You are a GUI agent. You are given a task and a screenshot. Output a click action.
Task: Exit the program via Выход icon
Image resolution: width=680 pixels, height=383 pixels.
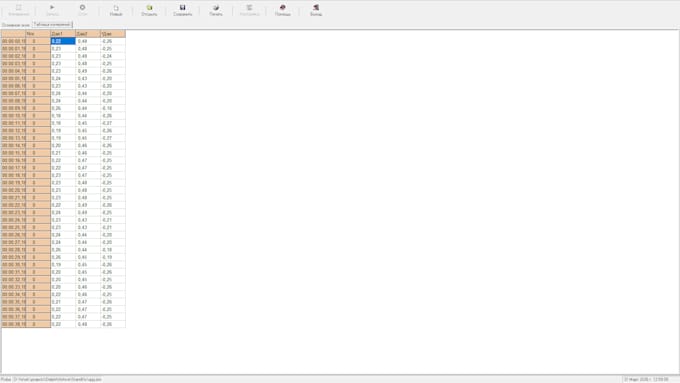click(316, 10)
